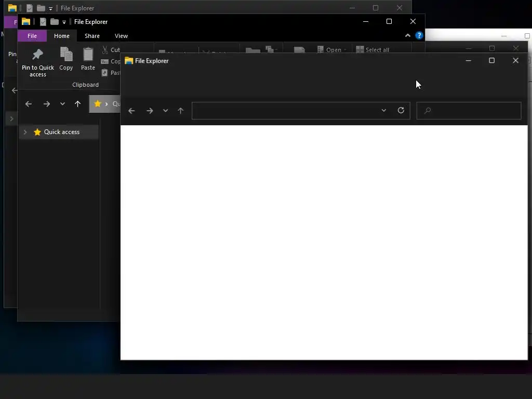
Task: Click Select all in the ribbon
Action: (373, 49)
